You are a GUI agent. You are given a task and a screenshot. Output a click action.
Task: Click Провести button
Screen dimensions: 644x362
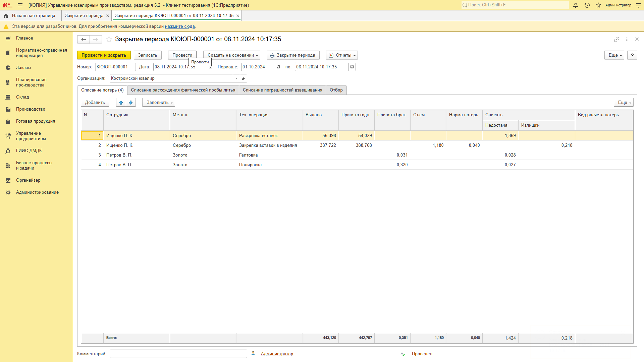182,55
